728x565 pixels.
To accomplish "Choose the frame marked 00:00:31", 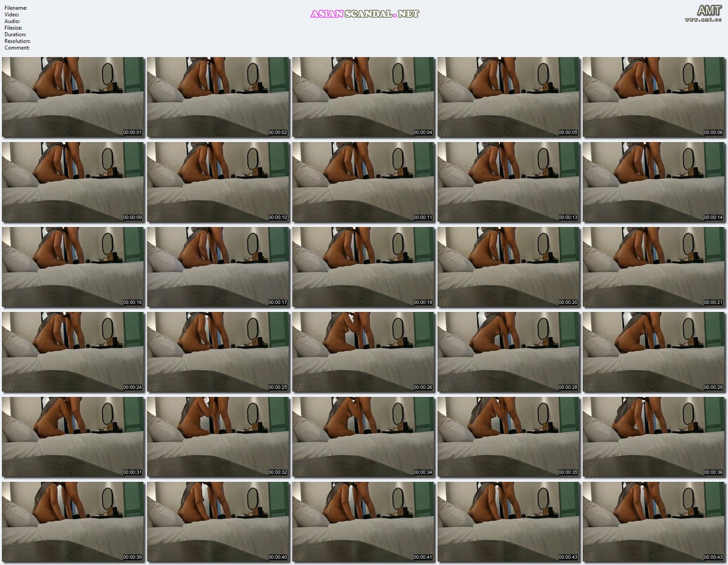I will click(73, 437).
